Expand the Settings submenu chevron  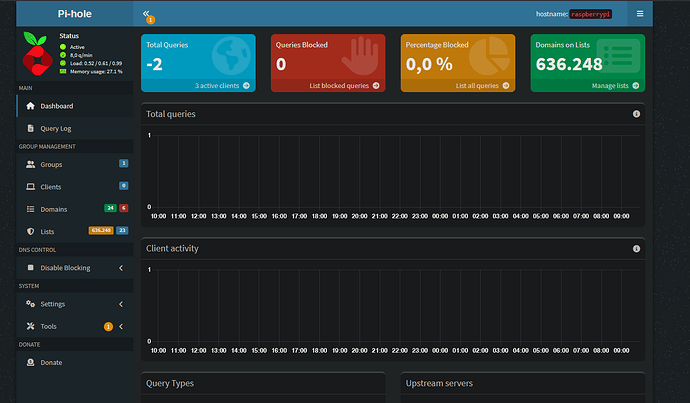click(121, 304)
